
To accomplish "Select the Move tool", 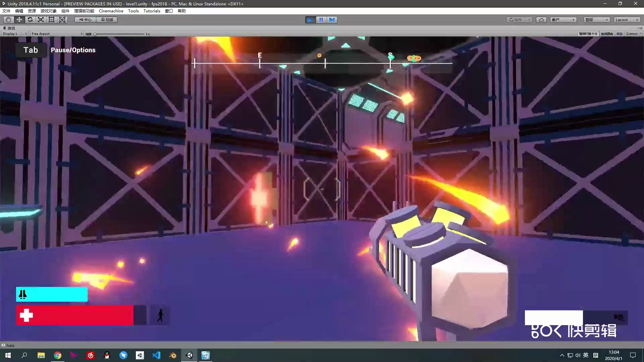I will (x=19, y=20).
